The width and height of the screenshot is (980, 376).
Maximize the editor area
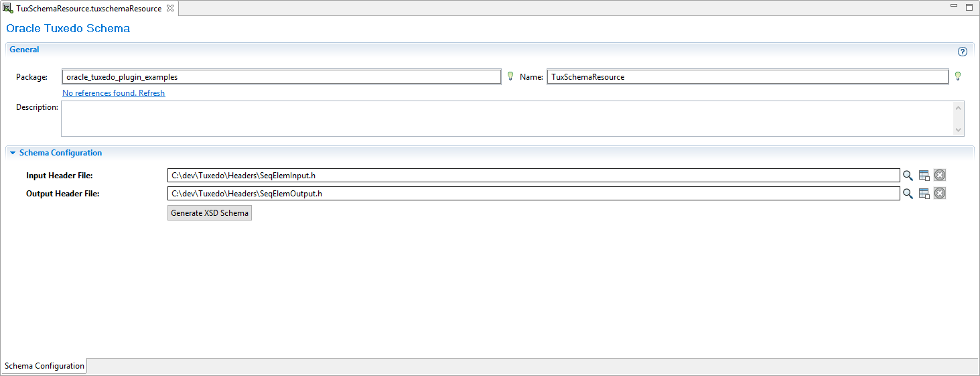tap(969, 7)
